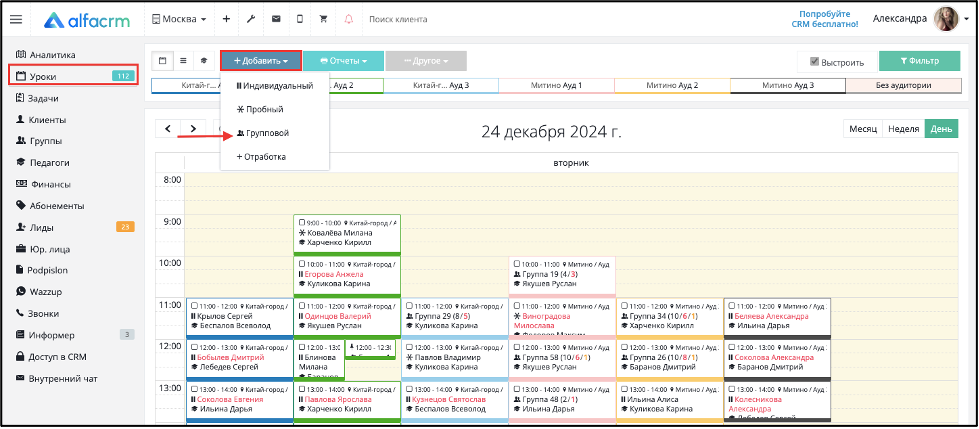Open Юр. лица in sidebar

[x=42, y=249]
